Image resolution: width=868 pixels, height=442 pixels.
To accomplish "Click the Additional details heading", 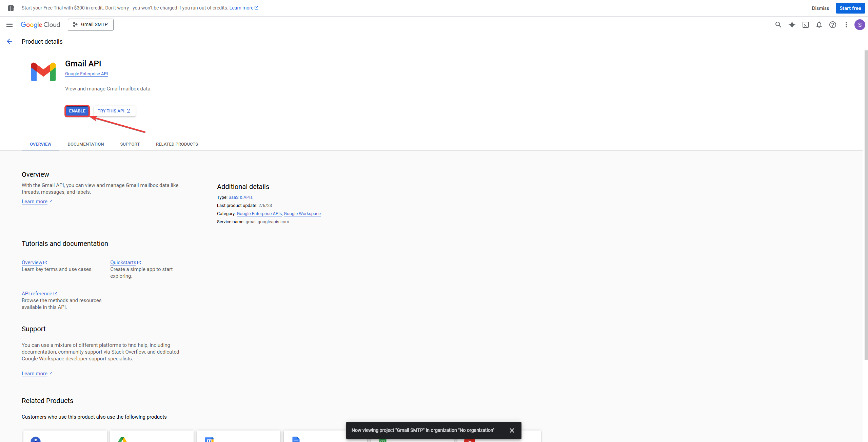I will pos(243,187).
